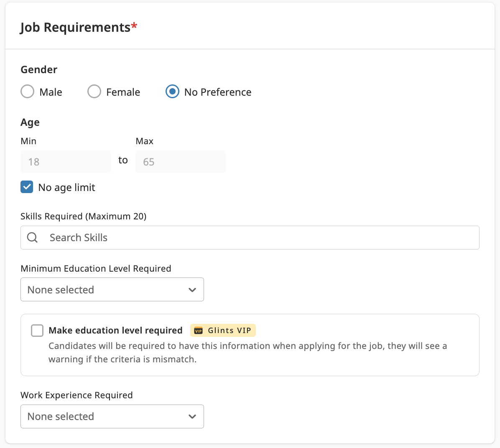
Task: Click the search magnifier icon in Skills field
Action: click(32, 237)
